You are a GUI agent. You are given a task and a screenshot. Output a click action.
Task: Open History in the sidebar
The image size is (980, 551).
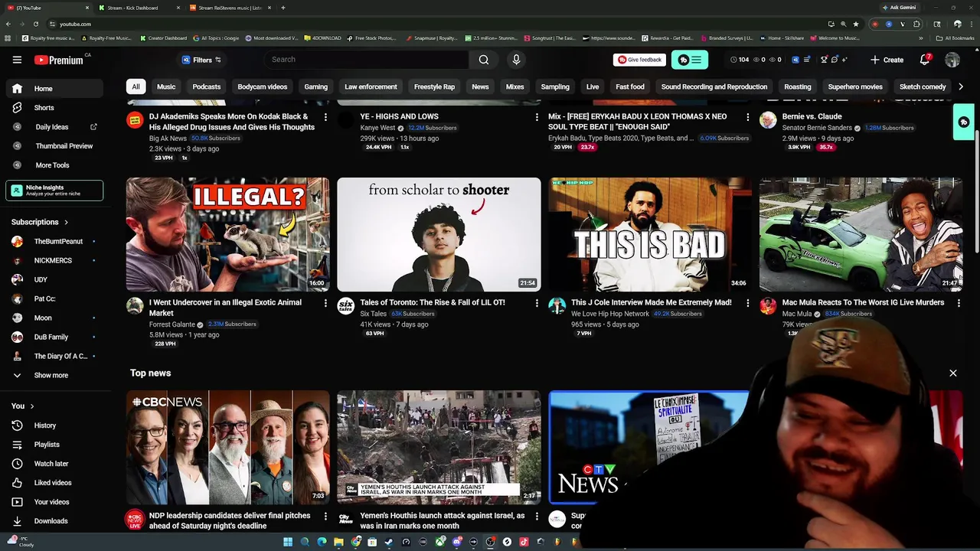tap(44, 425)
